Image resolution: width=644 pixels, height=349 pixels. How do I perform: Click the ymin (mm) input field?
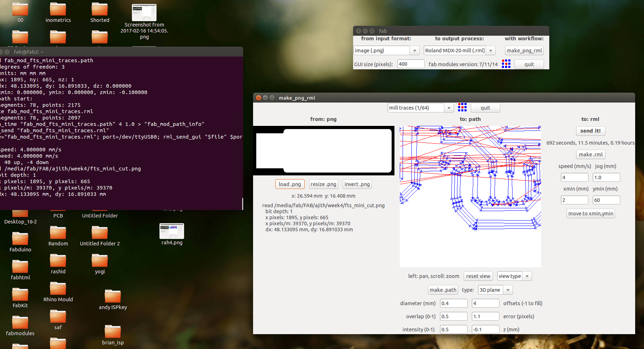coord(606,200)
